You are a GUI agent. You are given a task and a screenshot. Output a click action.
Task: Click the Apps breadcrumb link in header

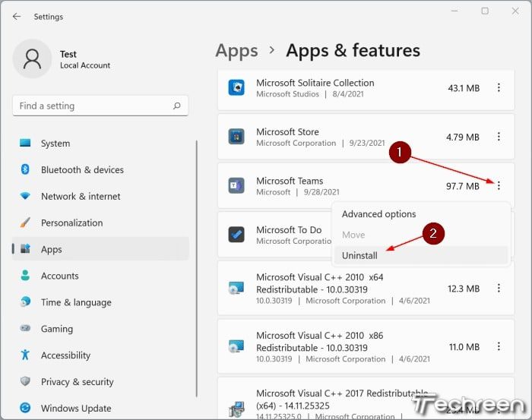point(236,51)
